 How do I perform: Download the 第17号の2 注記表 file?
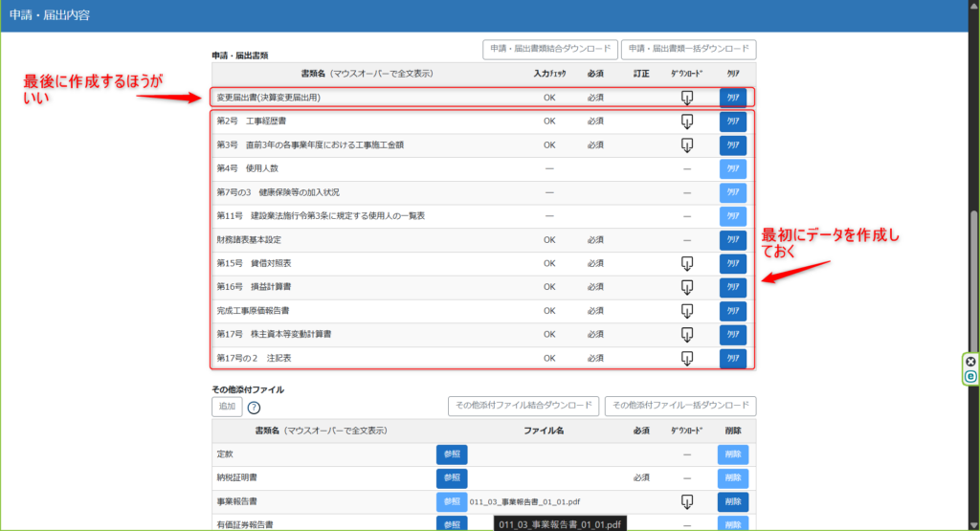coord(686,358)
